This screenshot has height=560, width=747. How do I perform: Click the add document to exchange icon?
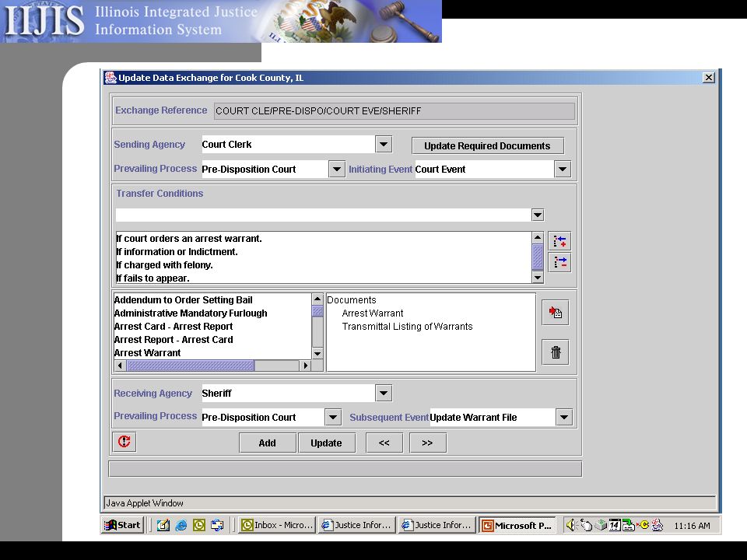[x=555, y=313]
